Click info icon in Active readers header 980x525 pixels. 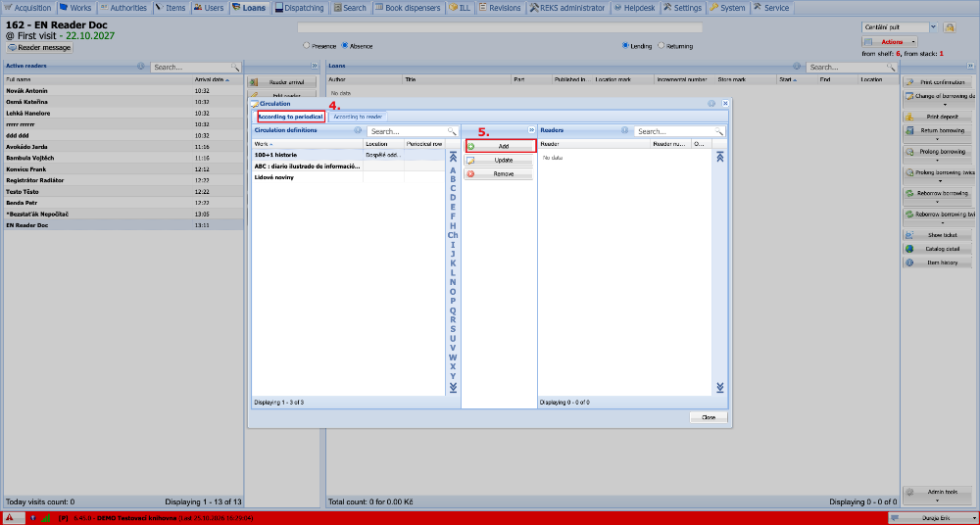click(140, 66)
